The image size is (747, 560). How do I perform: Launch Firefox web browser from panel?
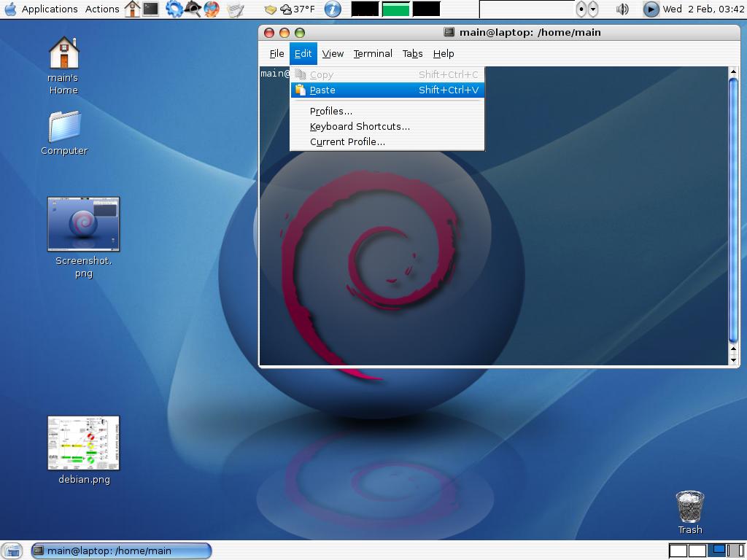pyautogui.click(x=212, y=9)
